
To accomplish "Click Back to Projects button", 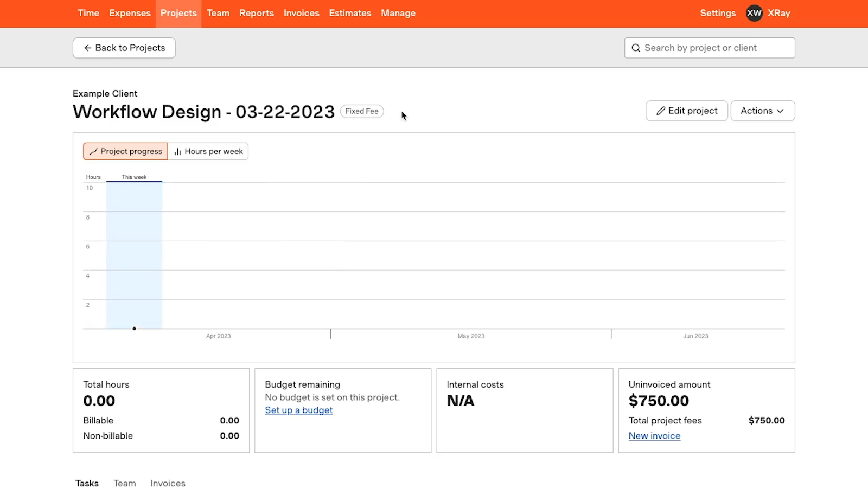I will coord(124,48).
